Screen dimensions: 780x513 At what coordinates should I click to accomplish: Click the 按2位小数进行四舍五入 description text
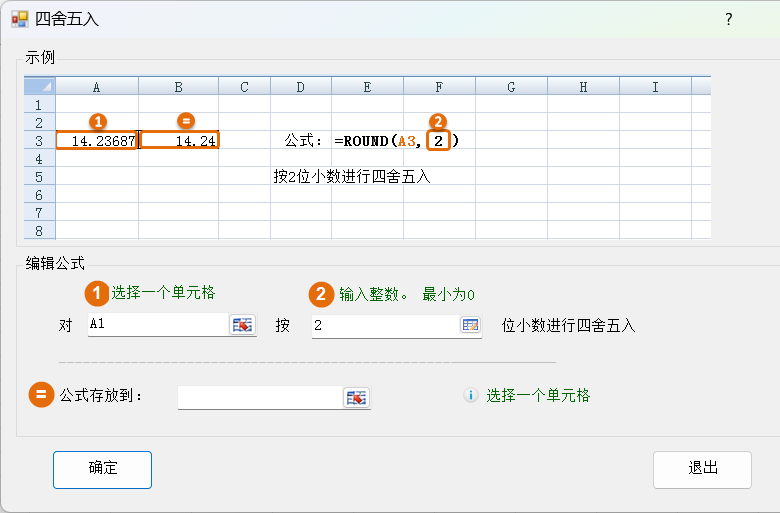tap(352, 177)
